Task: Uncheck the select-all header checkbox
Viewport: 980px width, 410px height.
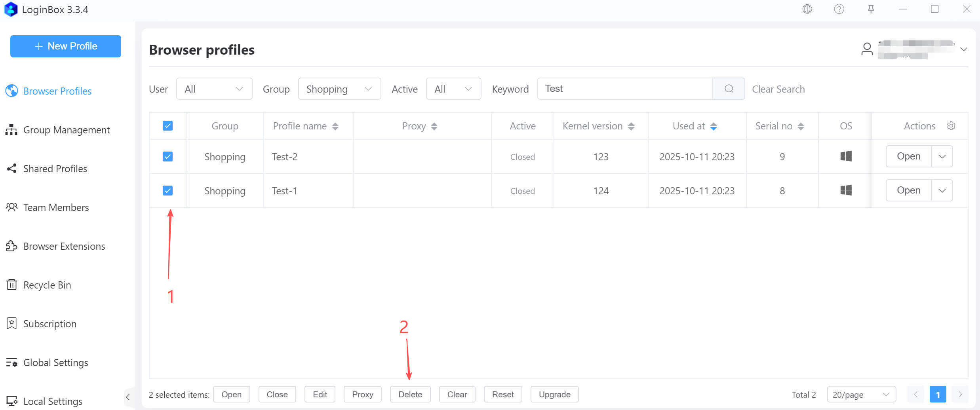Action: point(167,126)
